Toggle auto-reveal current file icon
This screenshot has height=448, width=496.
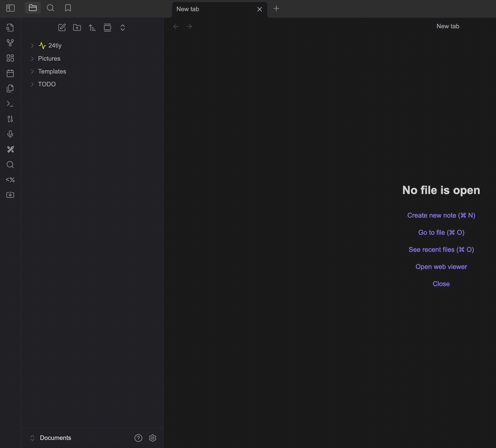[x=107, y=28]
